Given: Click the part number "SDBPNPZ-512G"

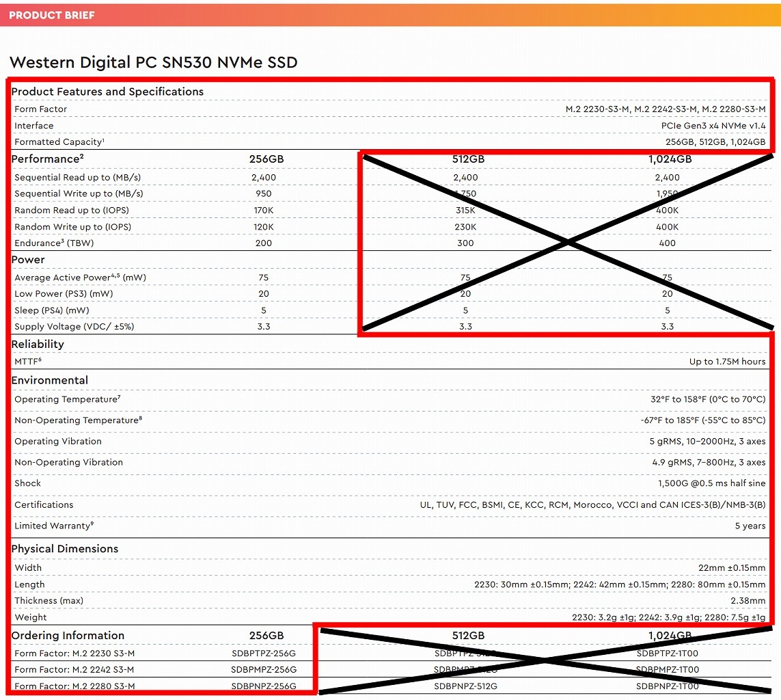Looking at the screenshot, I should coord(466,686).
